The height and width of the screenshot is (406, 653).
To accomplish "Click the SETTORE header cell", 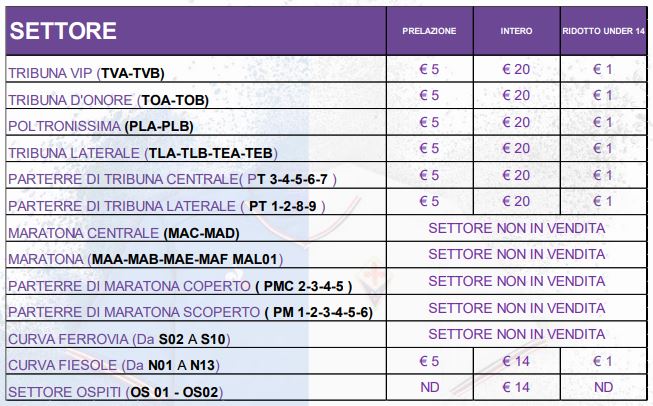I will pyautogui.click(x=63, y=32).
